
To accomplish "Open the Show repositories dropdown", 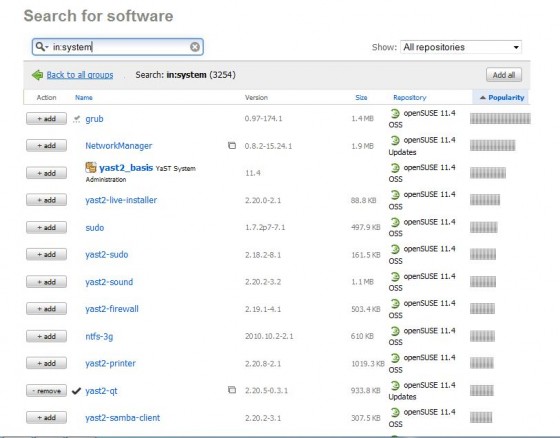I will click(461, 47).
